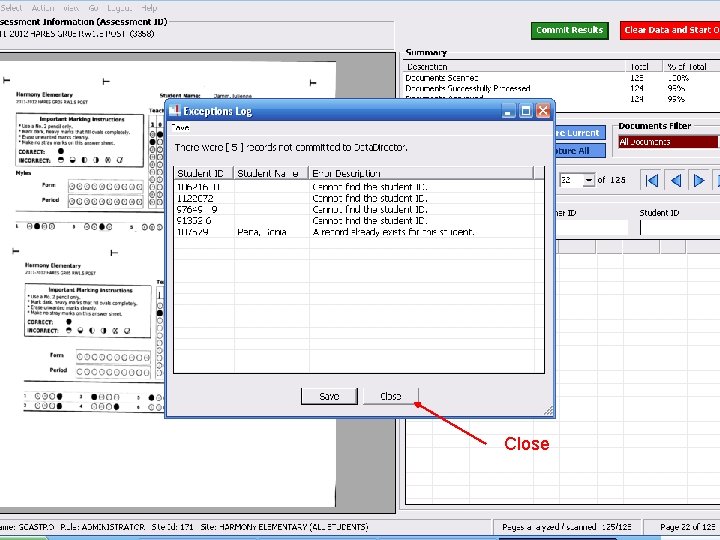720x540 pixels.
Task: Go to the first document using the navigation icon
Action: tap(652, 180)
